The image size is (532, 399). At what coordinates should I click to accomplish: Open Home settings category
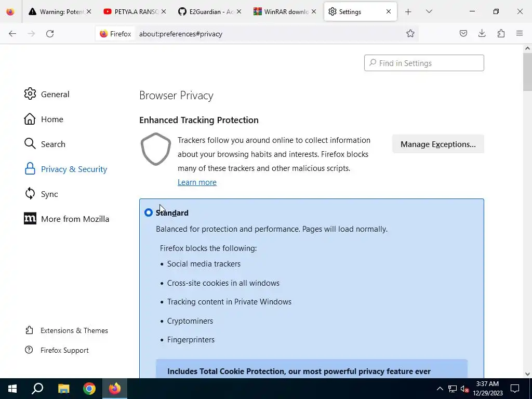pyautogui.click(x=44, y=119)
